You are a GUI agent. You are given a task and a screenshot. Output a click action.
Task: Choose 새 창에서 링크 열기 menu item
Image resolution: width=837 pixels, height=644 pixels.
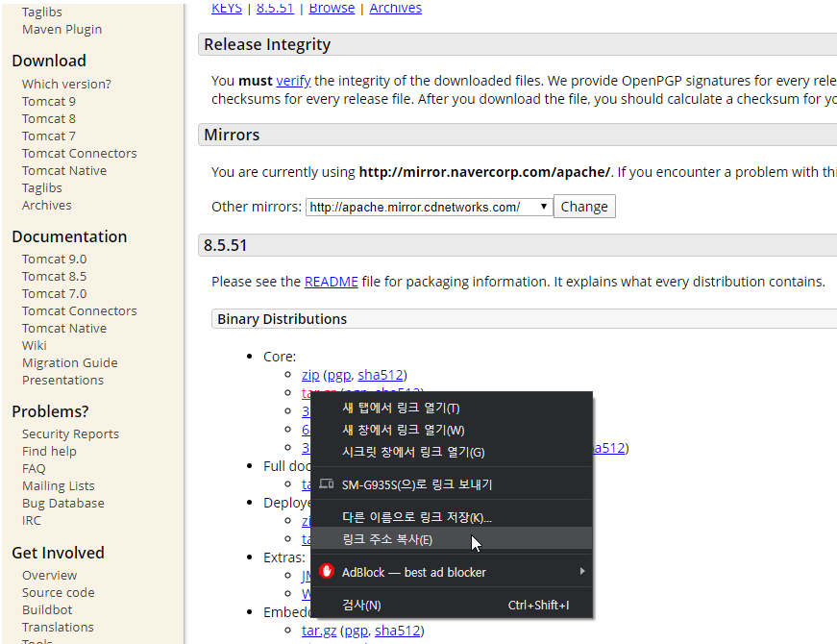pyautogui.click(x=452, y=430)
